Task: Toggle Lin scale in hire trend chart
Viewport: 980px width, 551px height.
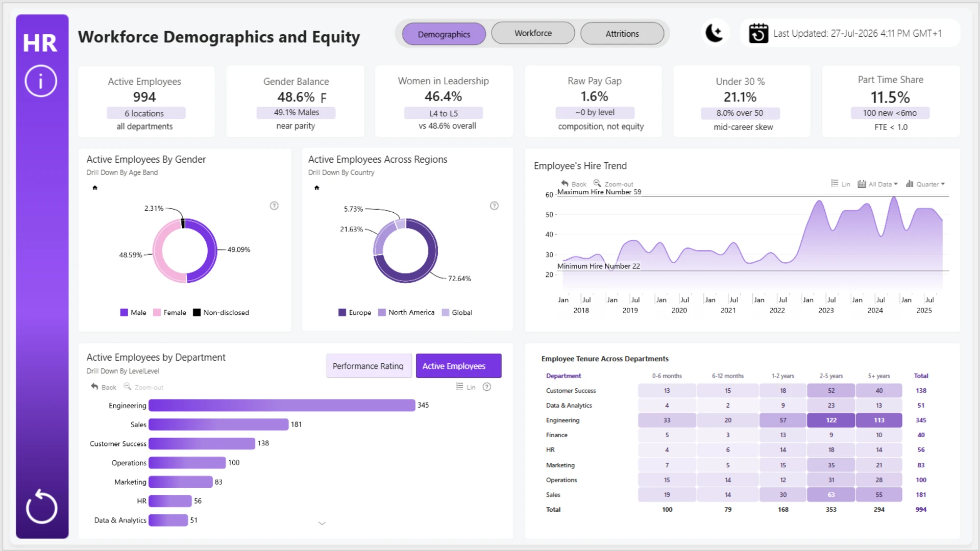Action: pos(841,184)
